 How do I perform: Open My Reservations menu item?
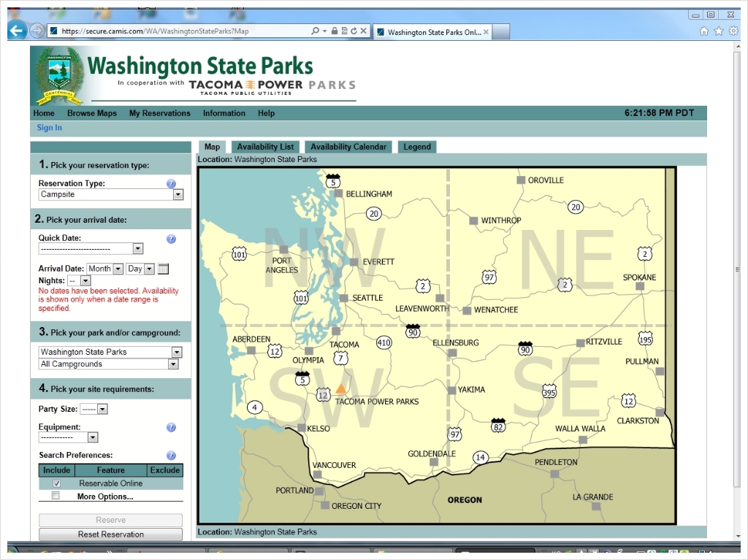pyautogui.click(x=160, y=113)
